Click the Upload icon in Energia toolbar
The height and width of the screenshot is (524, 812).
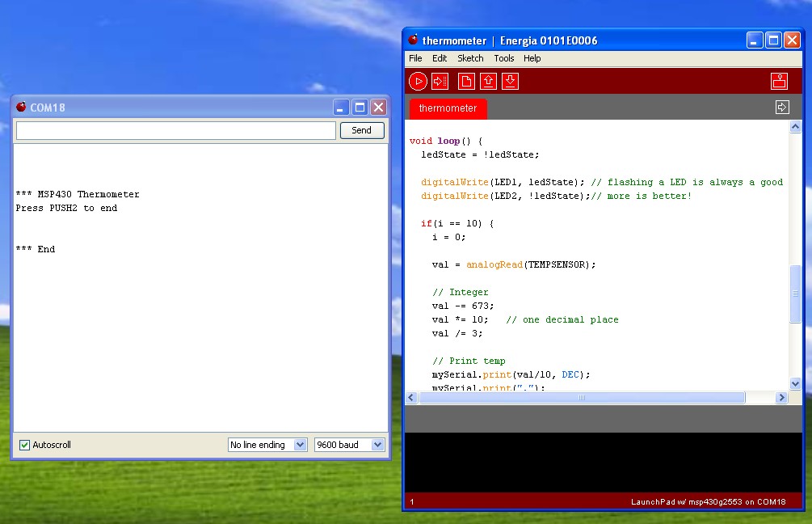440,82
